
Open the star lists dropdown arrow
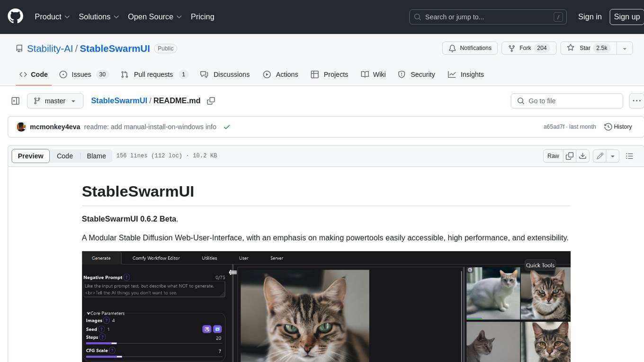[x=624, y=48]
